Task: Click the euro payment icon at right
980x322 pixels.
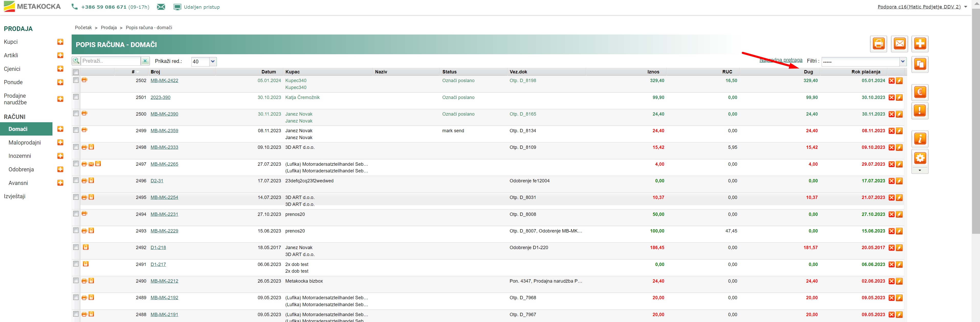Action: click(x=920, y=92)
